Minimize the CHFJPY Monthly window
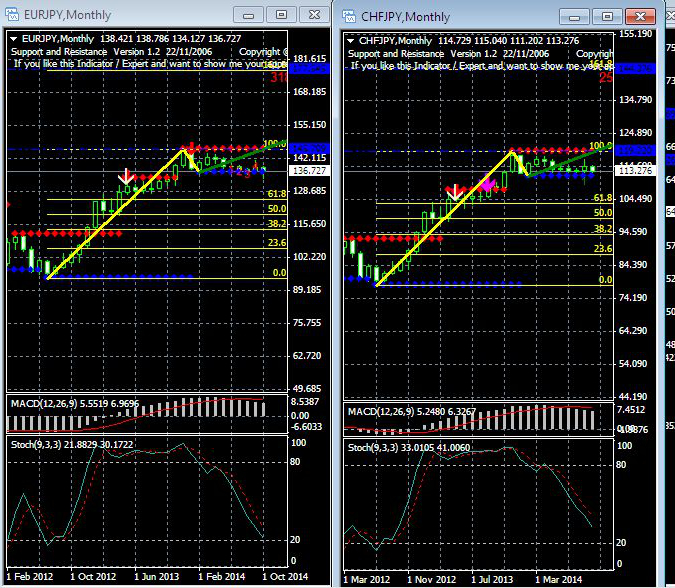The image size is (675, 588). point(574,17)
